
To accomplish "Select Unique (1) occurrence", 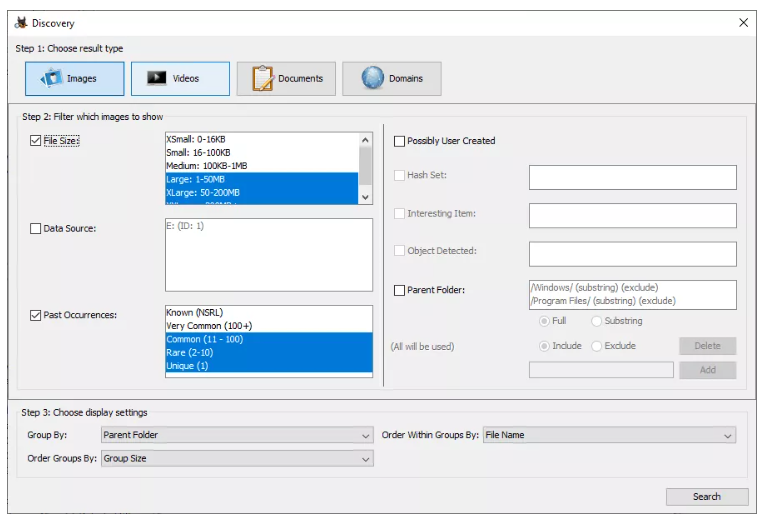I will [x=269, y=365].
